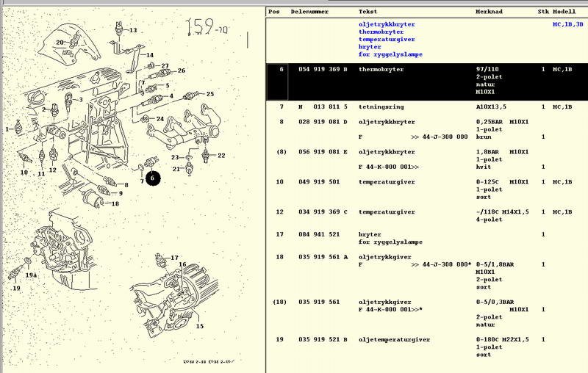The width and height of the screenshot is (588, 373).
Task: Click callout 17 near the gearbox
Action: point(174,258)
